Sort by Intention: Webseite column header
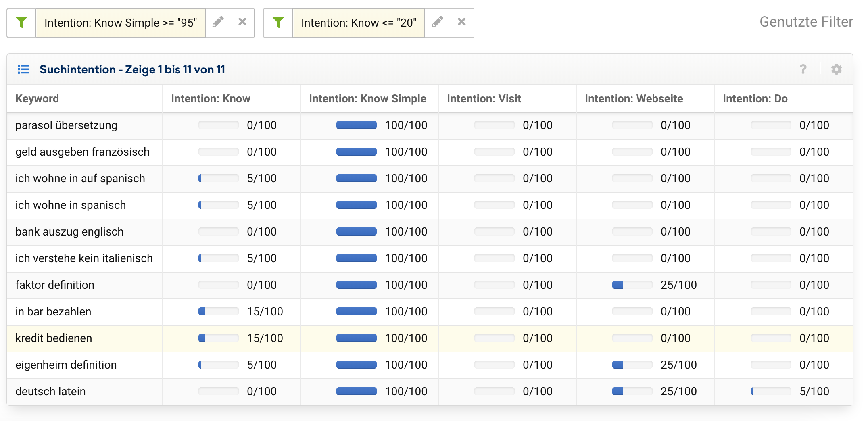This screenshot has width=868, height=421. pos(634,99)
